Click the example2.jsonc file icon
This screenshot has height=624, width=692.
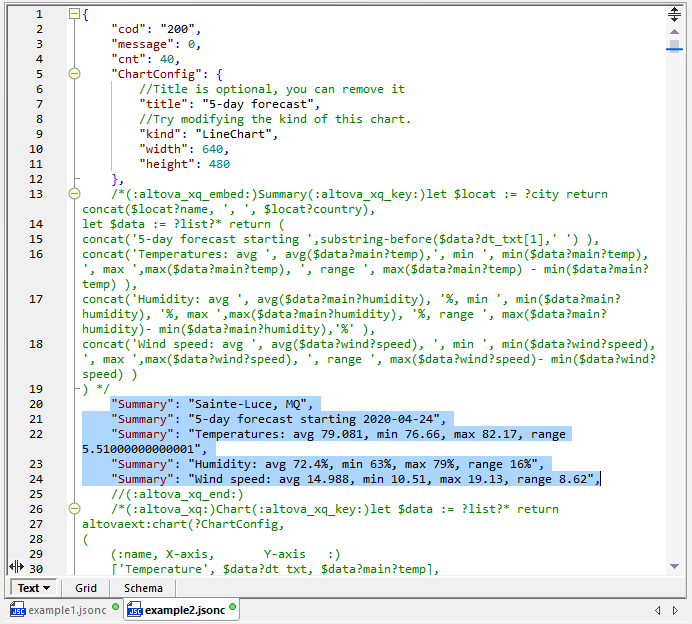pos(134,609)
